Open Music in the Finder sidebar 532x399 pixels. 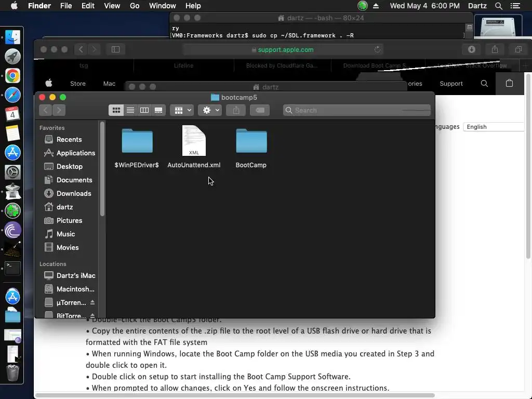click(60, 234)
